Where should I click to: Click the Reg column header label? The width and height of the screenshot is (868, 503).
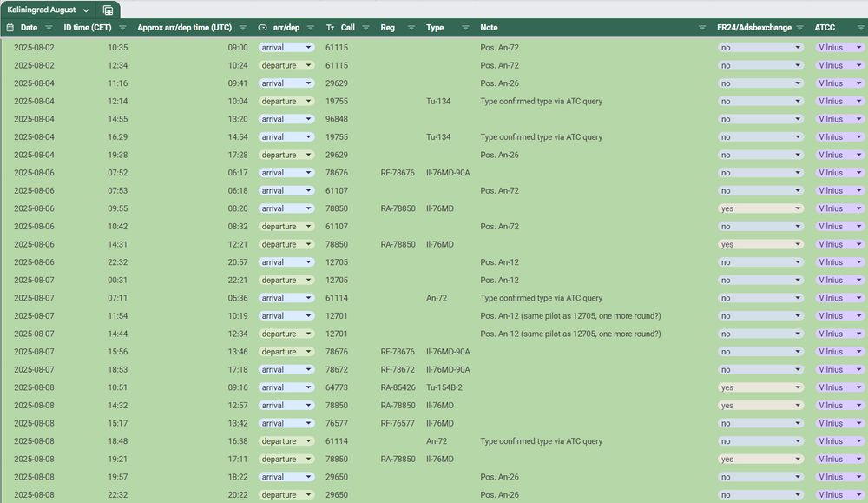387,28
